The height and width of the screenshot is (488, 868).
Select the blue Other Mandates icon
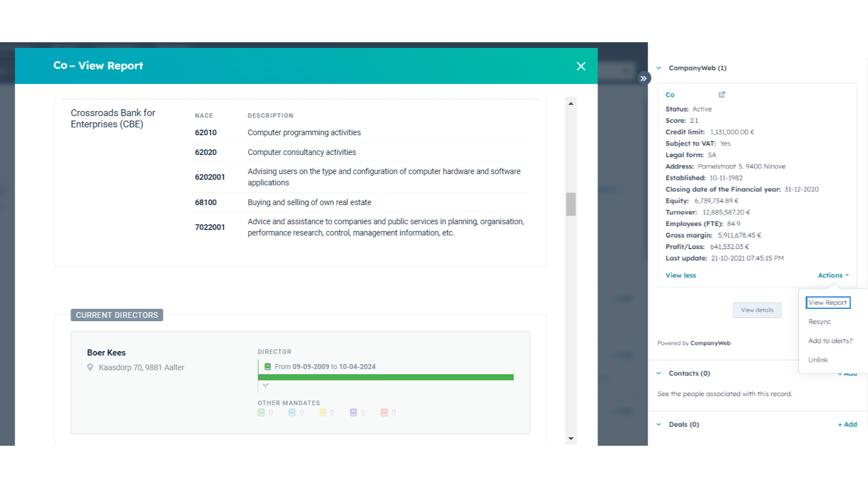[x=291, y=412]
